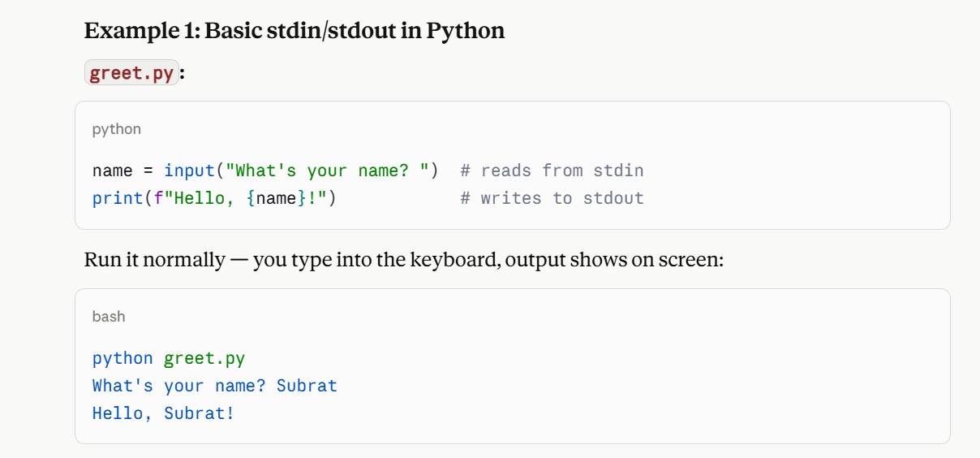Click the "Example 1: Basic stdin/stdout in Python" heading
The height and width of the screenshot is (458, 980).
point(294,31)
